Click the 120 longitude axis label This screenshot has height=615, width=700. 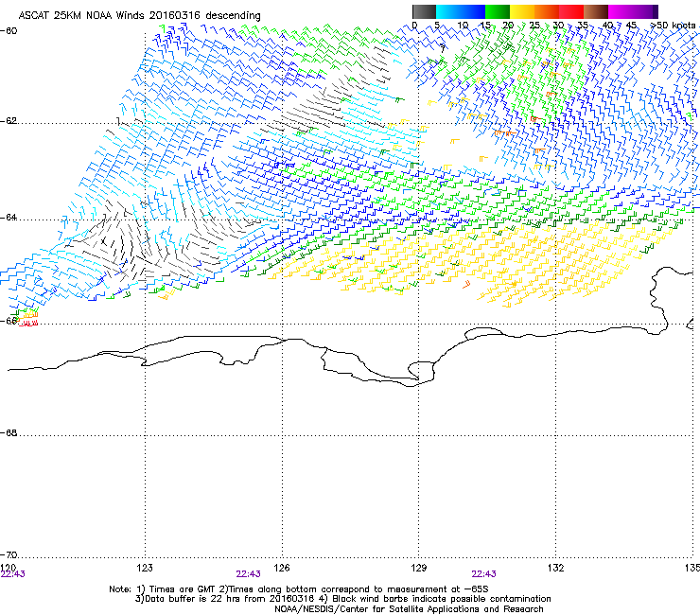(x=9, y=567)
